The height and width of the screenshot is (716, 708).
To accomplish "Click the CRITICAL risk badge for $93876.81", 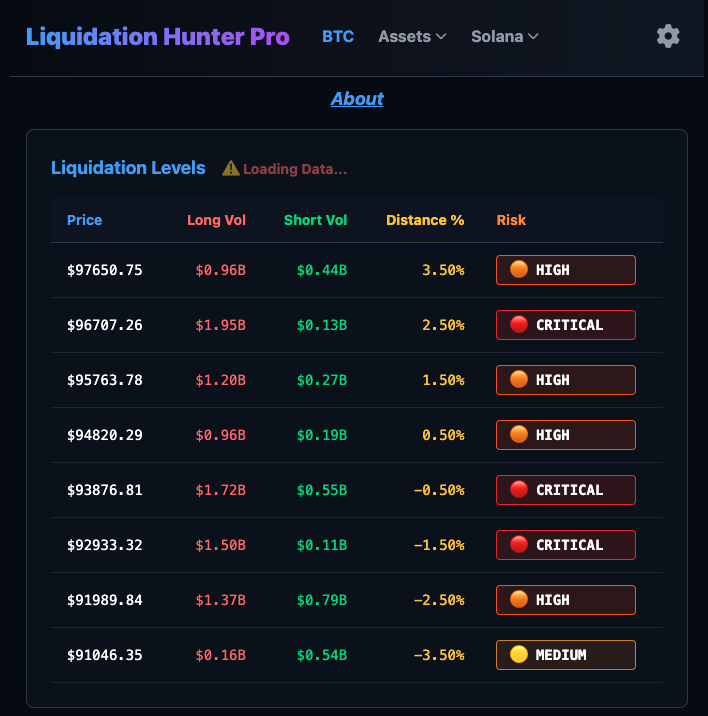I will click(x=566, y=490).
